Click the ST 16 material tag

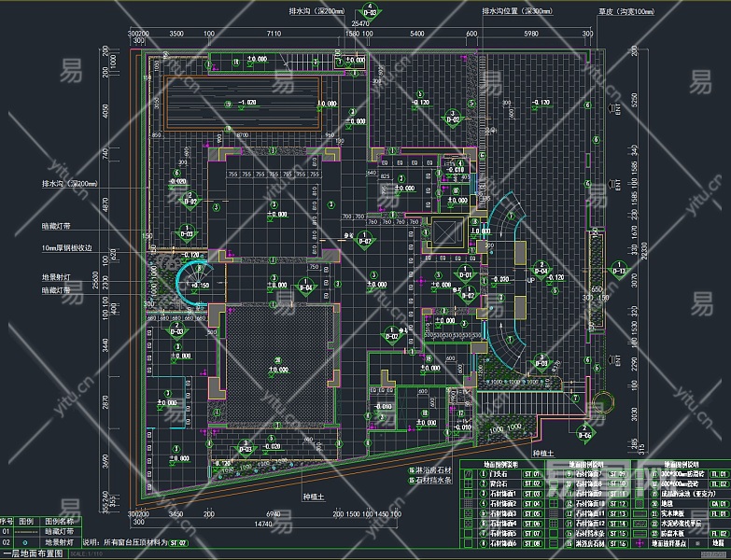618,543
